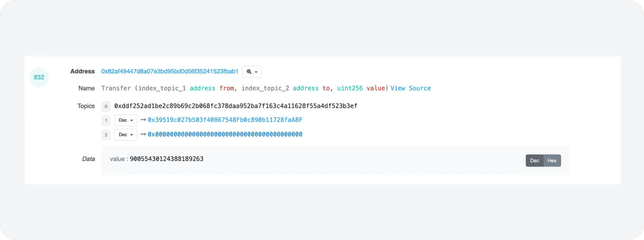Viewport: 644px width, 240px height.
Task: Open the from address 0x39519c027b503f...
Action: click(x=225, y=120)
